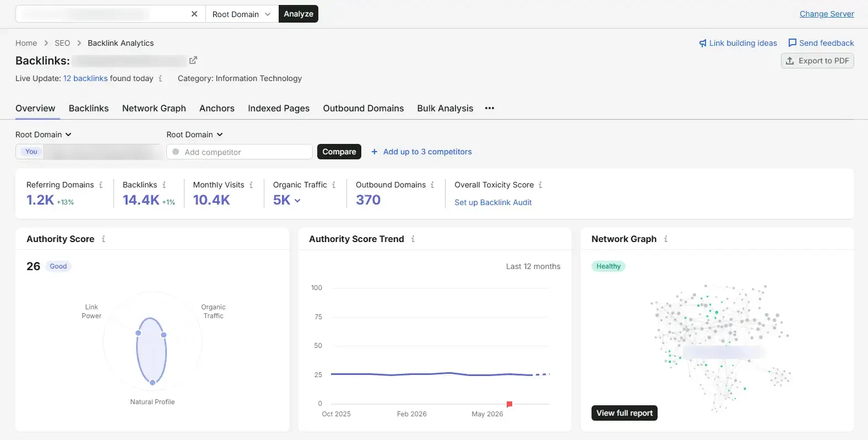Show Backlinks metric info icon
The height and width of the screenshot is (440, 868).
pyautogui.click(x=164, y=185)
